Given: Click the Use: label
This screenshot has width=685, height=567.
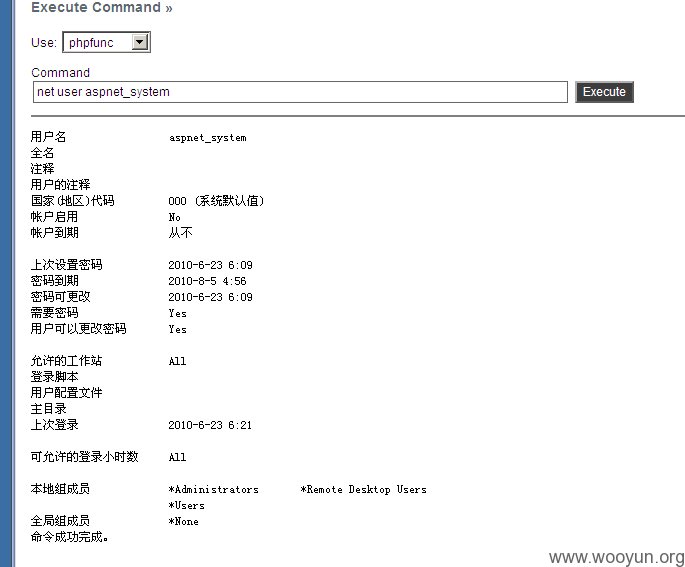Looking at the screenshot, I should point(44,43).
